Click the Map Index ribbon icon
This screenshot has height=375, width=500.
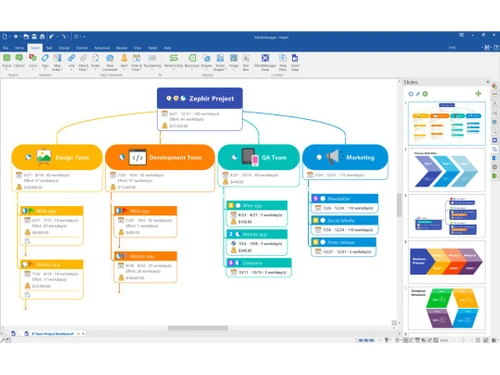[x=57, y=58]
